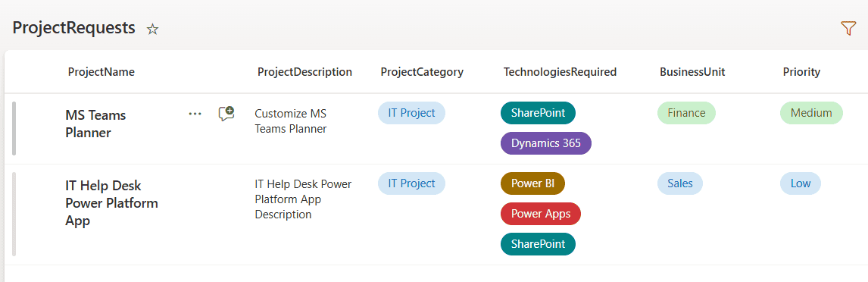Click the Dynamics 365 tag
The height and width of the screenshot is (282, 868).
click(546, 143)
